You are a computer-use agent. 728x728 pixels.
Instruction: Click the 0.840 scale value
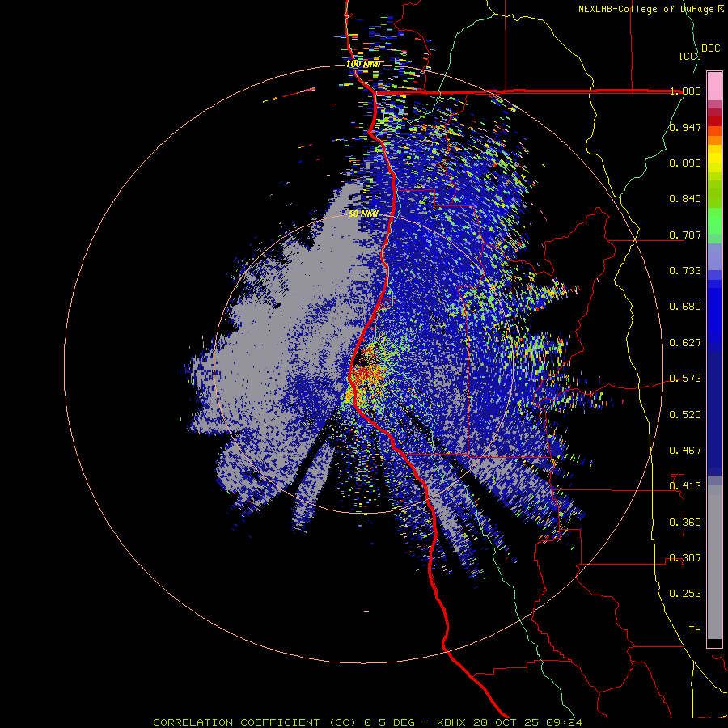click(685, 199)
